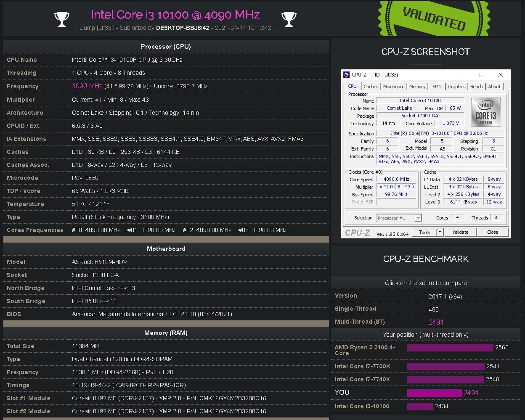525x420 pixels.
Task: Click the Comet Lake architecture row value
Action: point(135,113)
